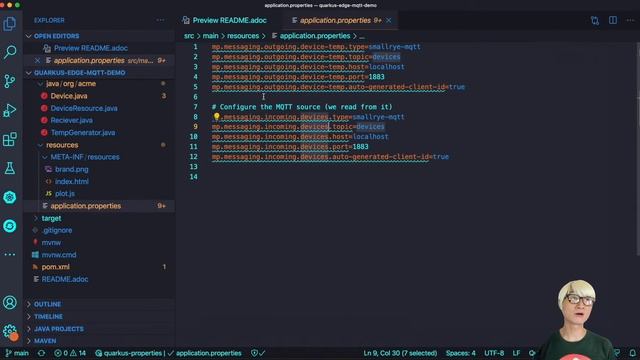The image size is (640, 360).
Task: Expand the Timeline section
Action: pyautogui.click(x=48, y=317)
